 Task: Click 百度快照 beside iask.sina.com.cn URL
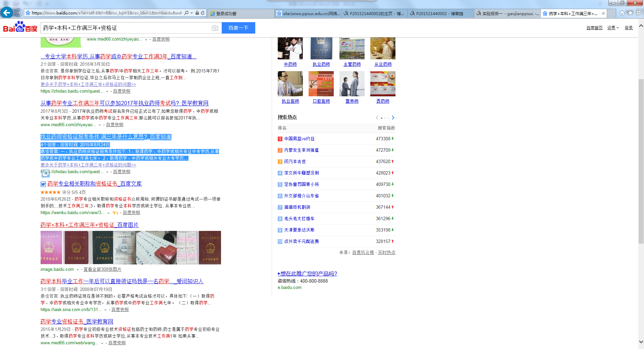120,310
